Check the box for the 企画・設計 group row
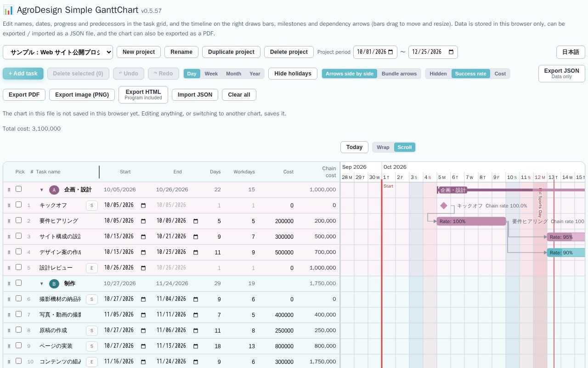 click(18, 189)
